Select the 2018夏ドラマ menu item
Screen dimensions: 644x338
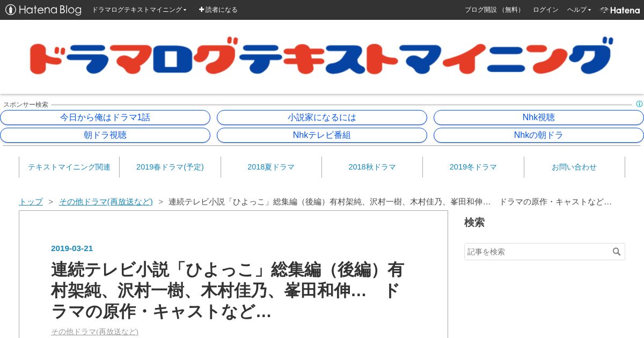click(271, 167)
